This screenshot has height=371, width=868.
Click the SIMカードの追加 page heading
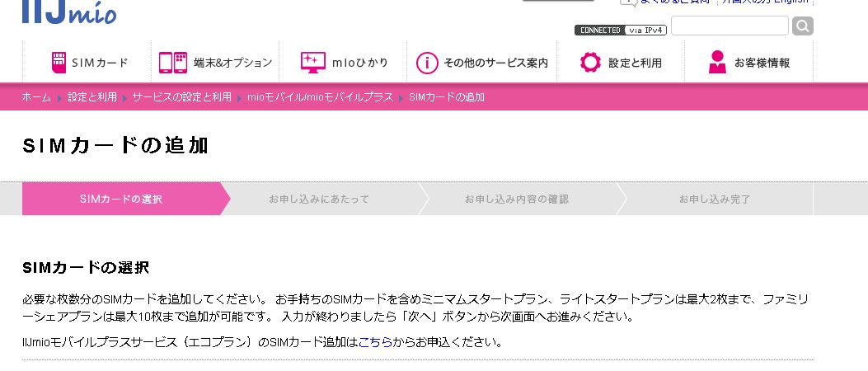[115, 146]
